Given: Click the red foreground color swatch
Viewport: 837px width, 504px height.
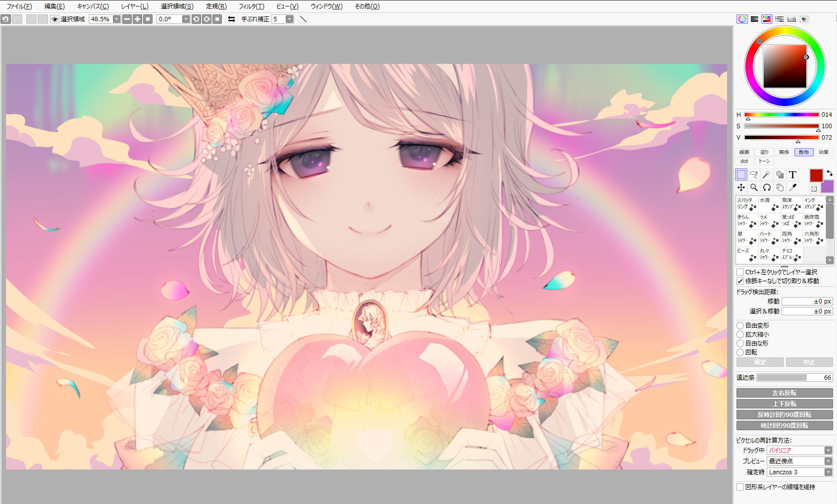Looking at the screenshot, I should [x=816, y=175].
